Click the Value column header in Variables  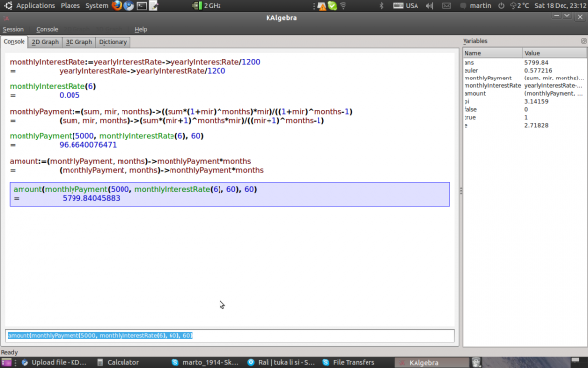[555, 53]
